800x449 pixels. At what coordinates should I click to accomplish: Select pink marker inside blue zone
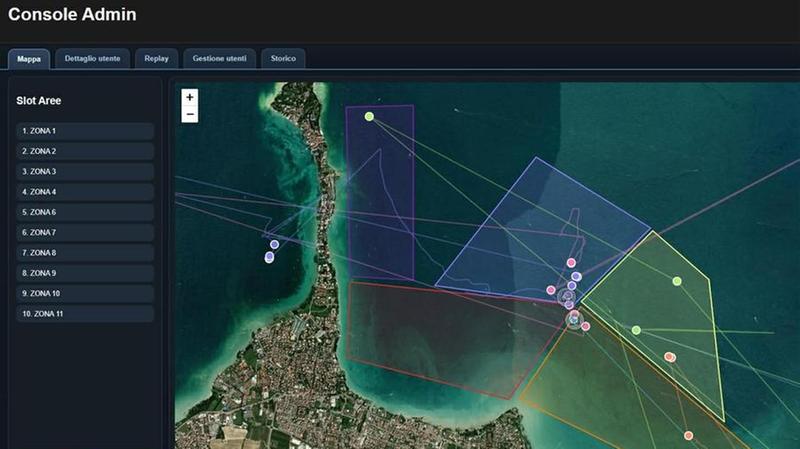(x=571, y=263)
